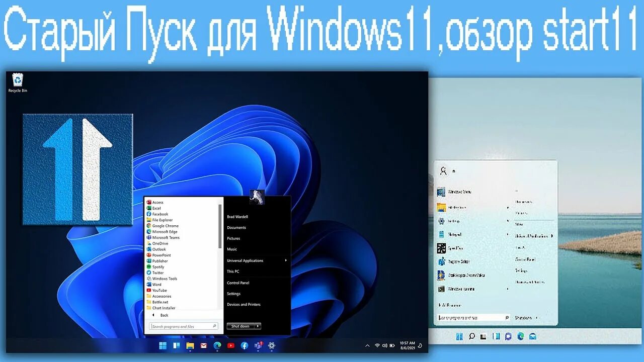The width and height of the screenshot is (644, 362).
Task: Open the File Explorer folder on the dark taskbar
Action: (x=190, y=345)
